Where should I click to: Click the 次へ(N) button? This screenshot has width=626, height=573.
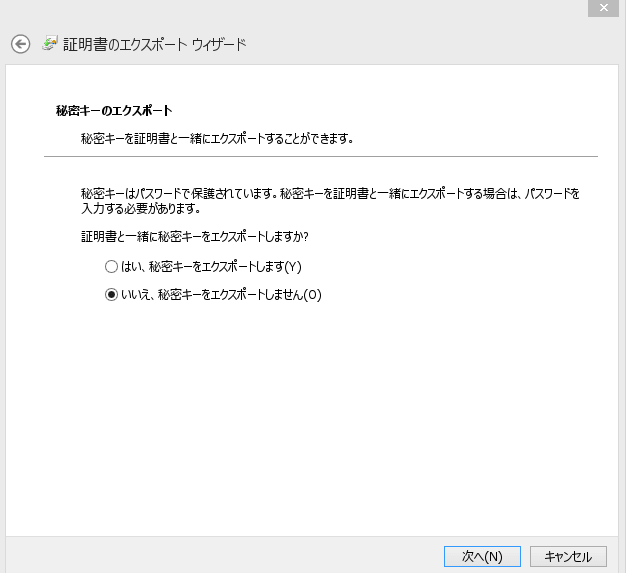pyautogui.click(x=482, y=556)
